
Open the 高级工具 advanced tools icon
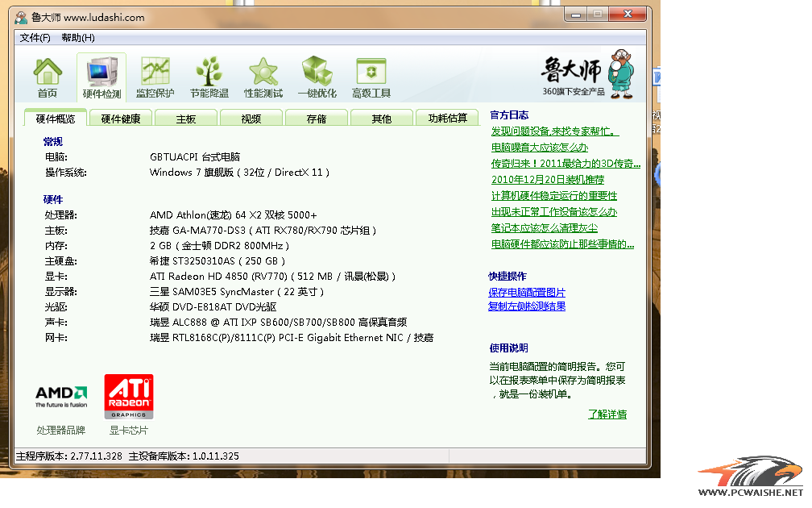(371, 77)
